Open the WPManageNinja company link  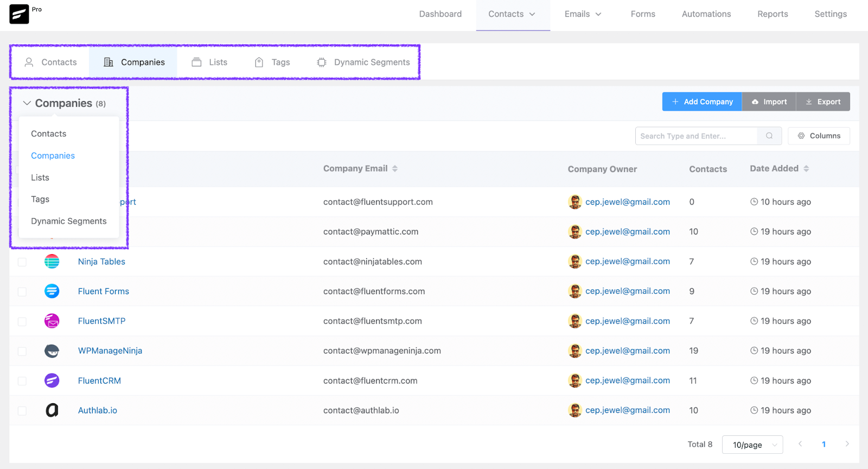pyautogui.click(x=110, y=351)
